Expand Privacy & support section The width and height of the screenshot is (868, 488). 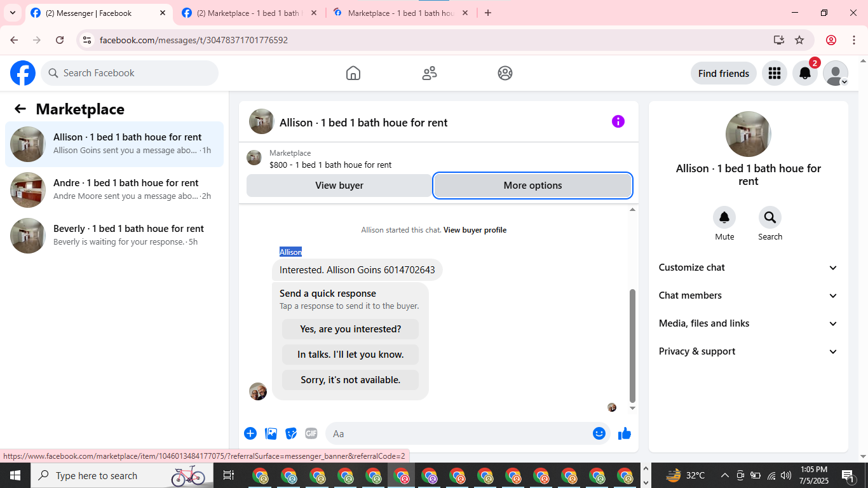[748, 351]
